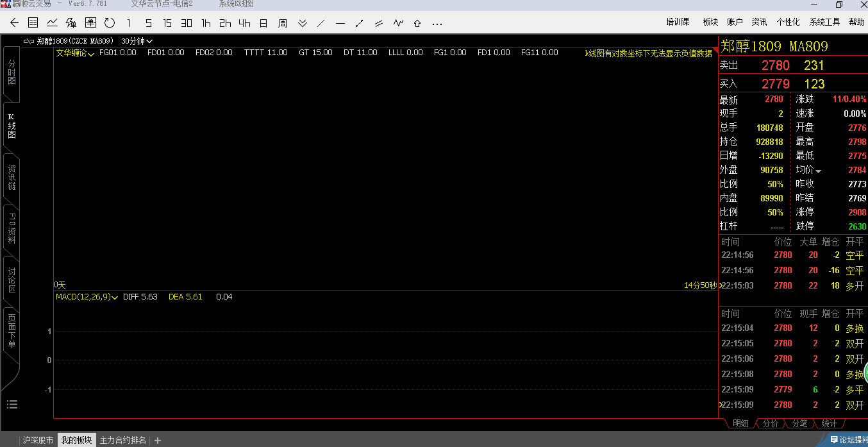Viewport: 868px width, 447px height.
Task: Open the 系统工具 menu
Action: point(824,22)
